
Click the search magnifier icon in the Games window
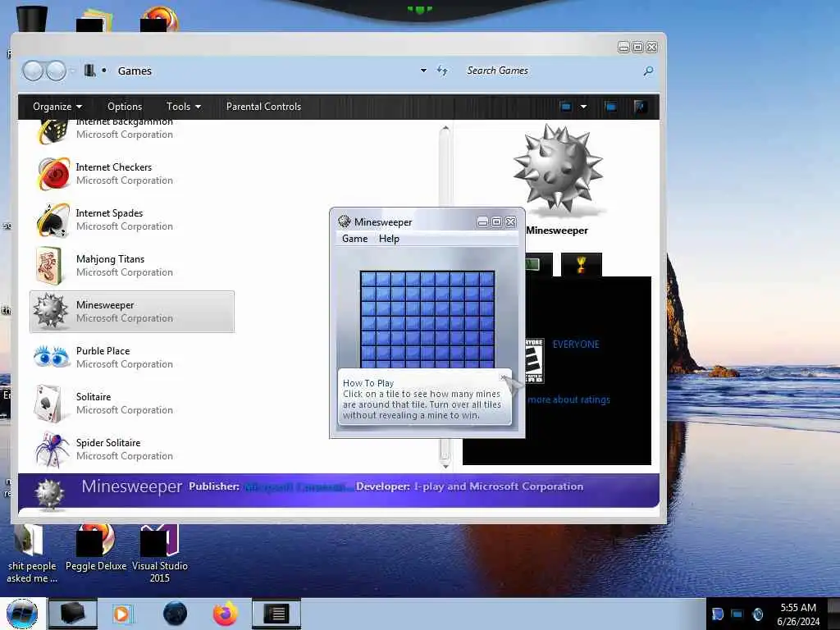[x=648, y=71]
